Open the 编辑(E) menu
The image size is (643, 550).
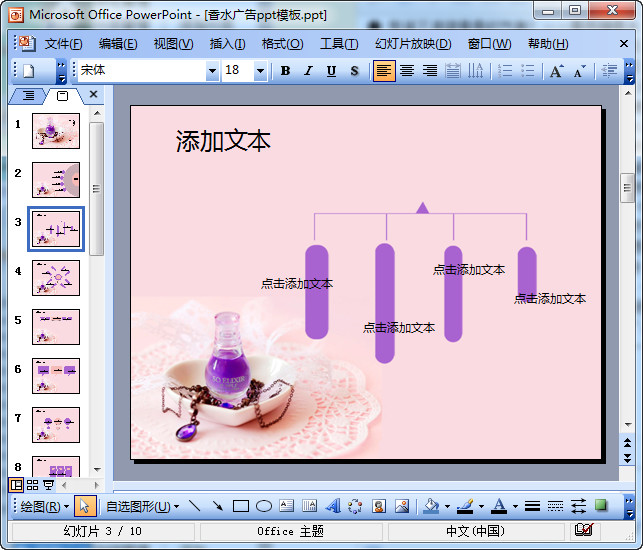click(x=118, y=43)
